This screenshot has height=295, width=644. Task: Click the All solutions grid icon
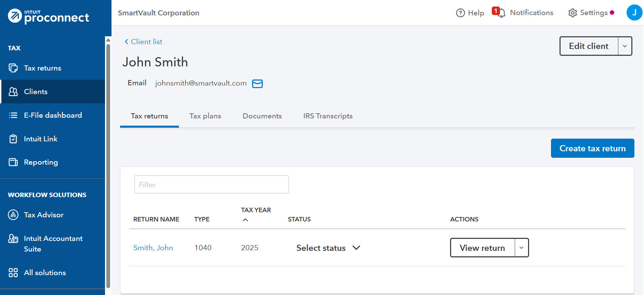tap(13, 273)
